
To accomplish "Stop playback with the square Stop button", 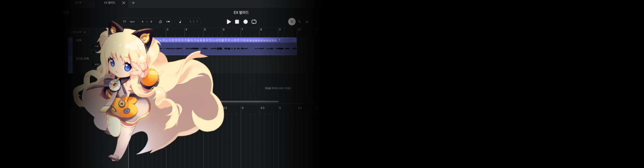I will [x=237, y=22].
